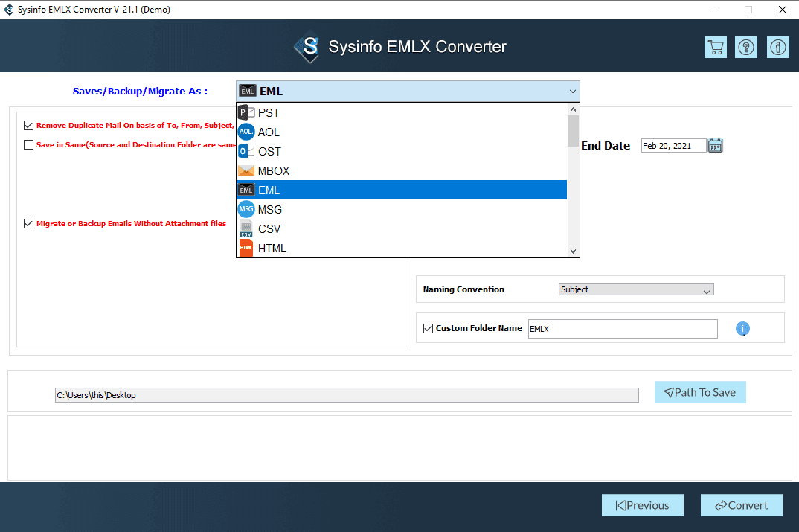
Task: Click the OST Outlook icon in list
Action: click(247, 151)
